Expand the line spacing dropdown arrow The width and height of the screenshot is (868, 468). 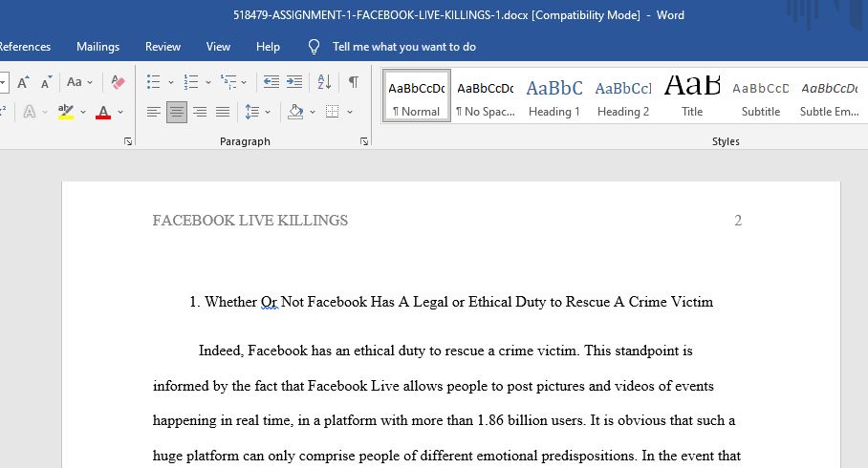click(x=268, y=113)
